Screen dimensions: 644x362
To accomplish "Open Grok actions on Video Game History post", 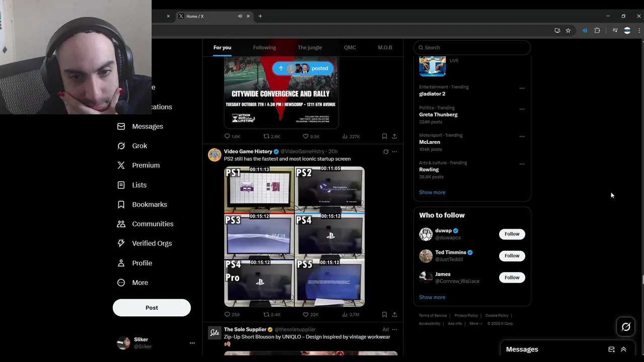I will pos(386,151).
